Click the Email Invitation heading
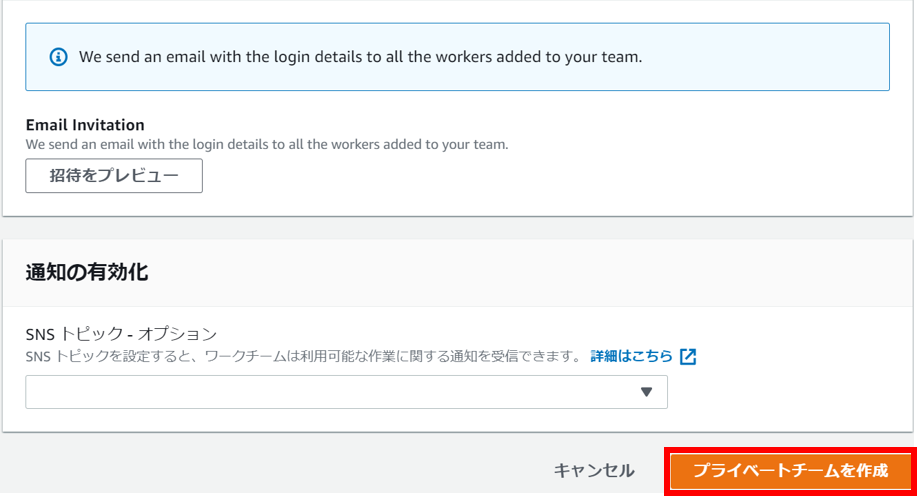This screenshot has width=917, height=496. pyautogui.click(x=85, y=125)
